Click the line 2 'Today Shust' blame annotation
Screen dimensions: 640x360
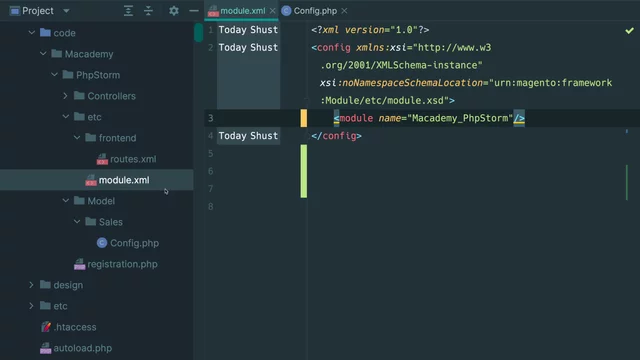click(248, 47)
